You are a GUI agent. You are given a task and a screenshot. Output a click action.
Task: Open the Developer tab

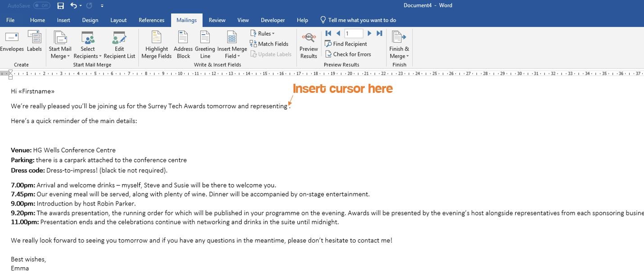[273, 20]
